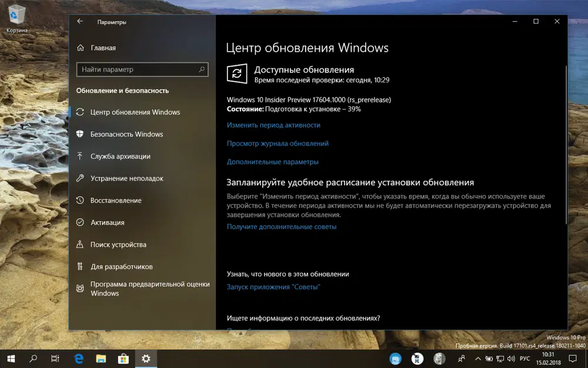Viewport: 588px width, 368px height.
Task: Click the history clock icon for Восстановление
Action: [80, 200]
